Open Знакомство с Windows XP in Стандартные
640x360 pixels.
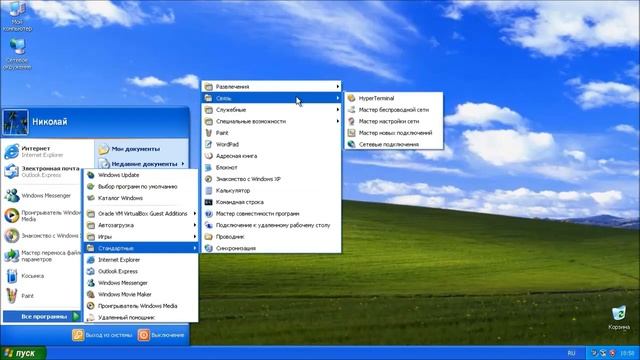[x=271, y=179]
